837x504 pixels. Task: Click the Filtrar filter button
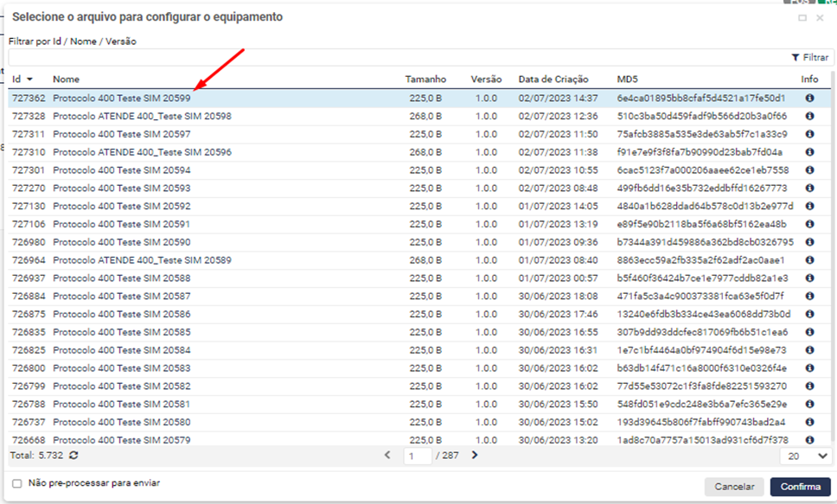(809, 57)
